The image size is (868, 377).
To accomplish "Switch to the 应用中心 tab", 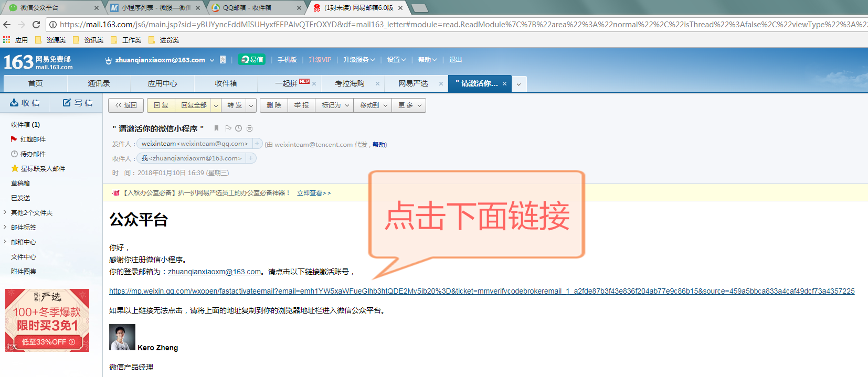I will (162, 83).
